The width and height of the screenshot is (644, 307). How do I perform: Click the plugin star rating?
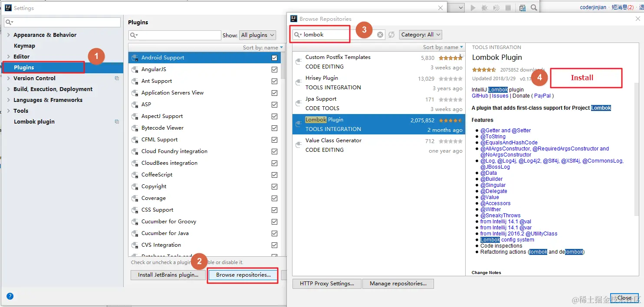484,70
